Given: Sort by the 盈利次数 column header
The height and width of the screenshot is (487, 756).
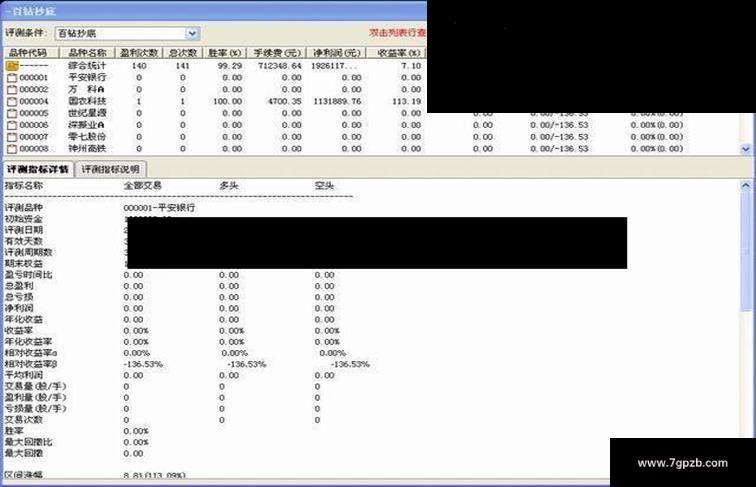Looking at the screenshot, I should 139,53.
